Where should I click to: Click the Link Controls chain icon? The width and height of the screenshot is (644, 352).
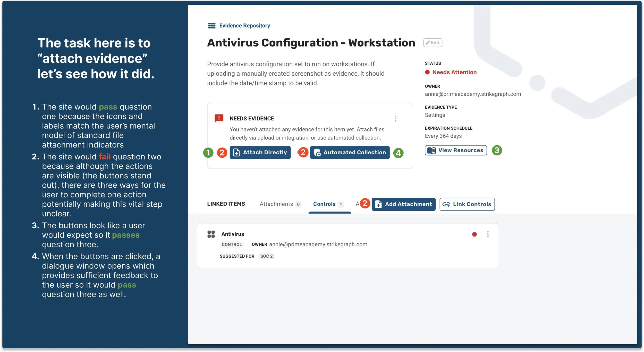[x=446, y=205]
